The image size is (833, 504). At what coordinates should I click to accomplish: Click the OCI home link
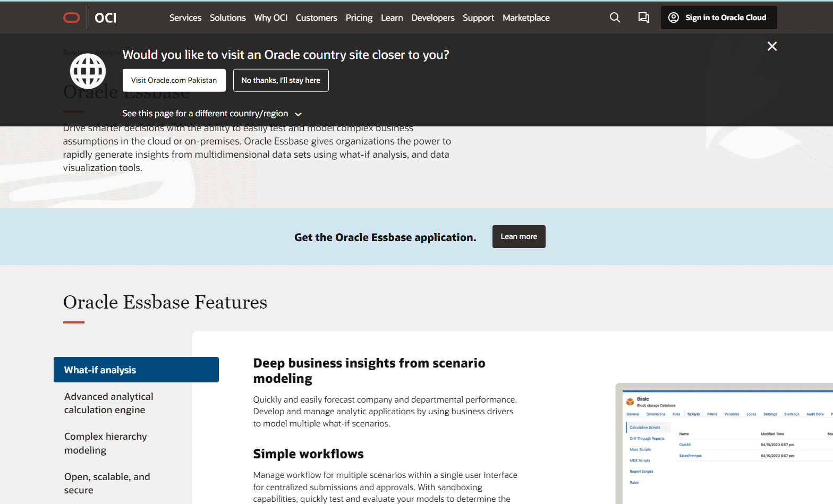pyautogui.click(x=105, y=18)
